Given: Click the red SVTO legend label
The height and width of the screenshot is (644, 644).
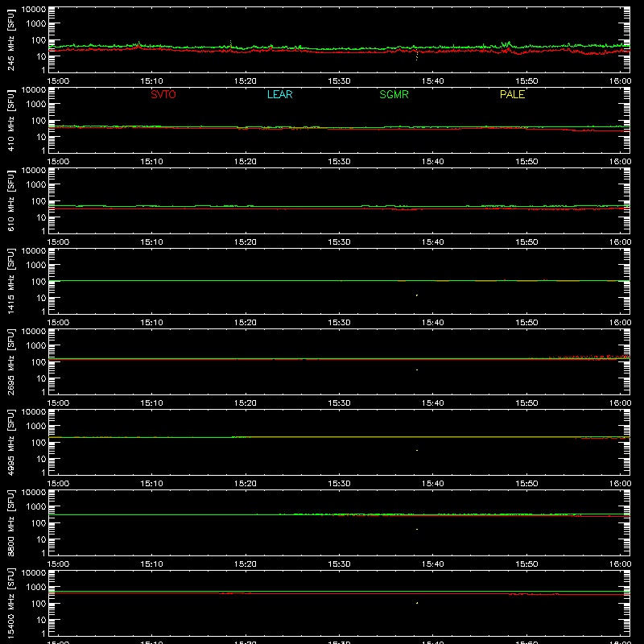Looking at the screenshot, I should click(163, 94).
